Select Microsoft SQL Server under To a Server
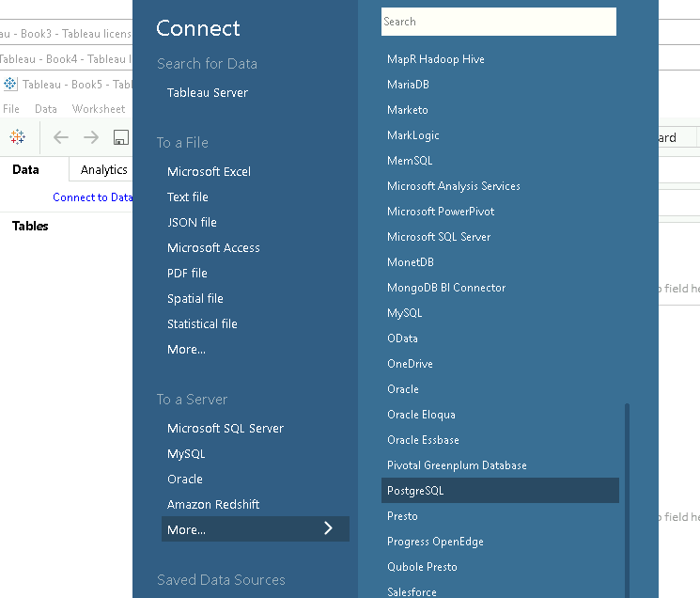The image size is (700, 598). tap(226, 429)
